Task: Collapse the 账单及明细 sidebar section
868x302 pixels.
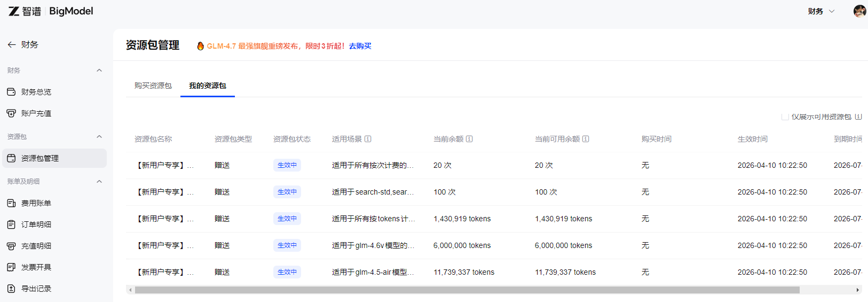Action: 99,182
